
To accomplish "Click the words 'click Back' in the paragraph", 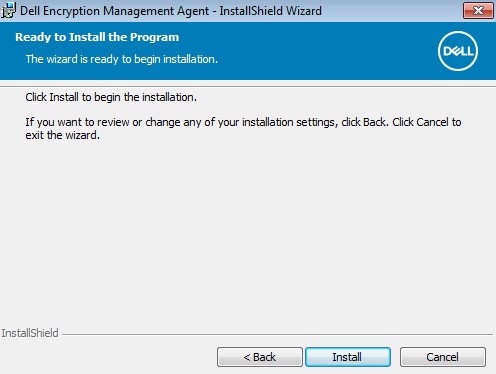I will click(x=365, y=122).
